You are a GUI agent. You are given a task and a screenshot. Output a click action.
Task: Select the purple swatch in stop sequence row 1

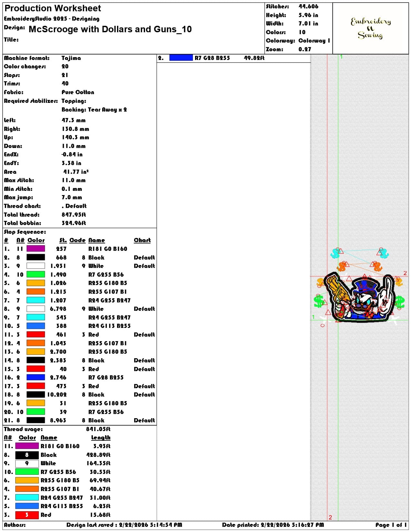coord(36,249)
